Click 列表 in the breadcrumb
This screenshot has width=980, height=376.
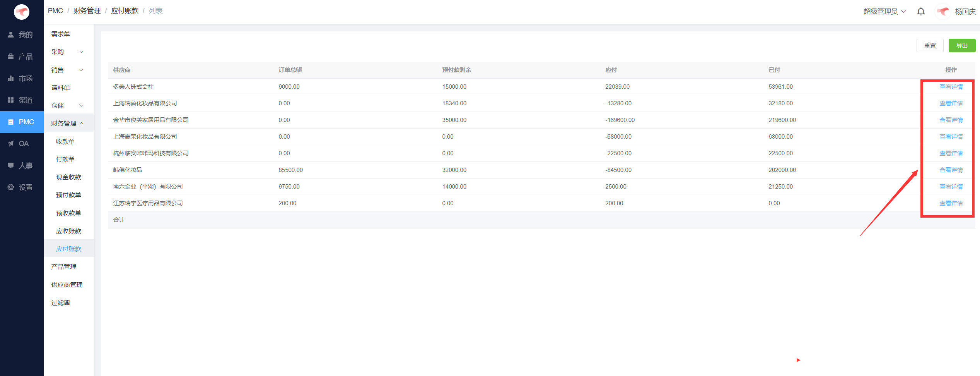pyautogui.click(x=155, y=11)
